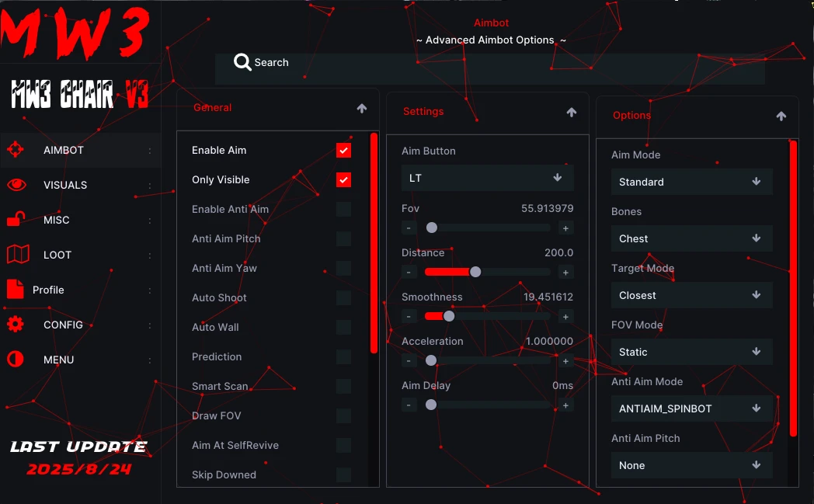
Task: Click into the Search field
Action: tap(489, 68)
